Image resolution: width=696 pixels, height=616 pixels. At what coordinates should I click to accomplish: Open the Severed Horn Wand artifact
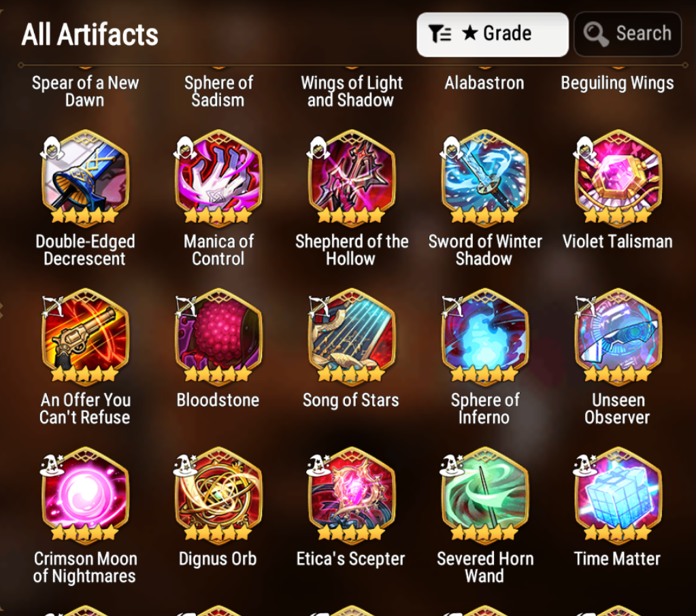(484, 494)
